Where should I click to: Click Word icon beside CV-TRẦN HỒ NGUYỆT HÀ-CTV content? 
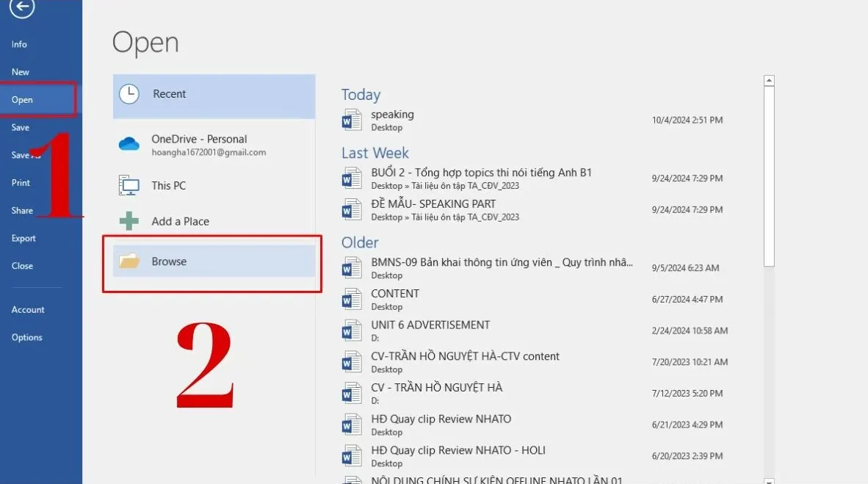click(x=352, y=362)
